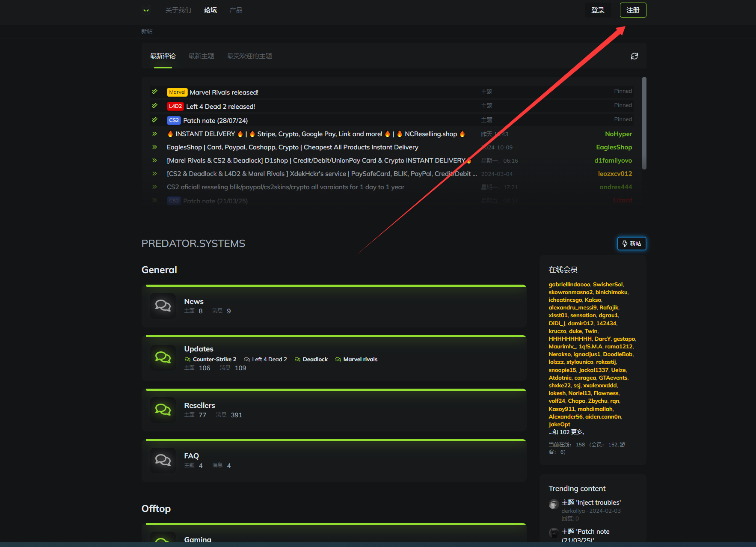
Task: Switch to 最新主题 tab
Action: pos(202,56)
